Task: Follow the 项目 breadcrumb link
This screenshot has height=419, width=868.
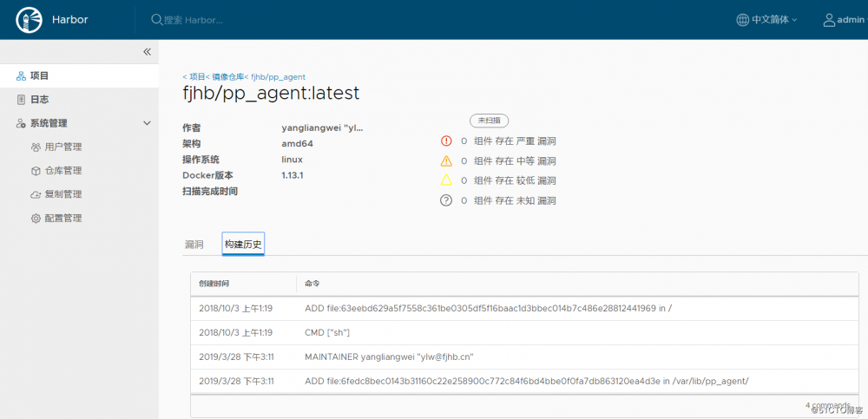Action: point(195,77)
